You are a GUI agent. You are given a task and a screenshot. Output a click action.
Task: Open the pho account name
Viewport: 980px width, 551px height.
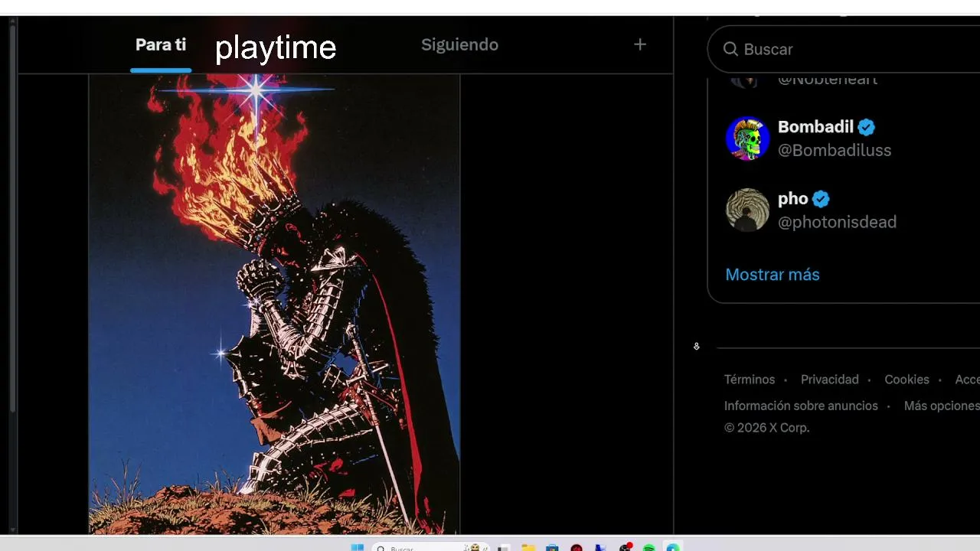tap(793, 199)
